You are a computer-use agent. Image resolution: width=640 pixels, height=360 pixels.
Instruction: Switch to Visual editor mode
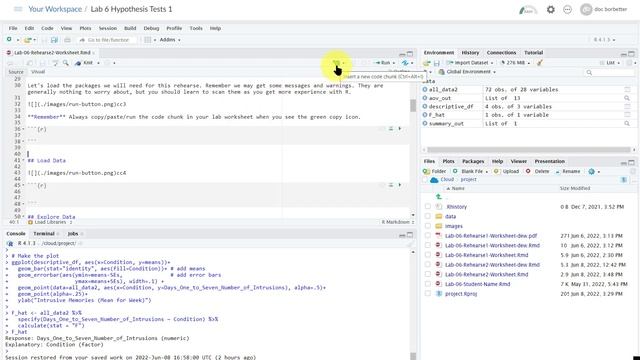pos(38,72)
